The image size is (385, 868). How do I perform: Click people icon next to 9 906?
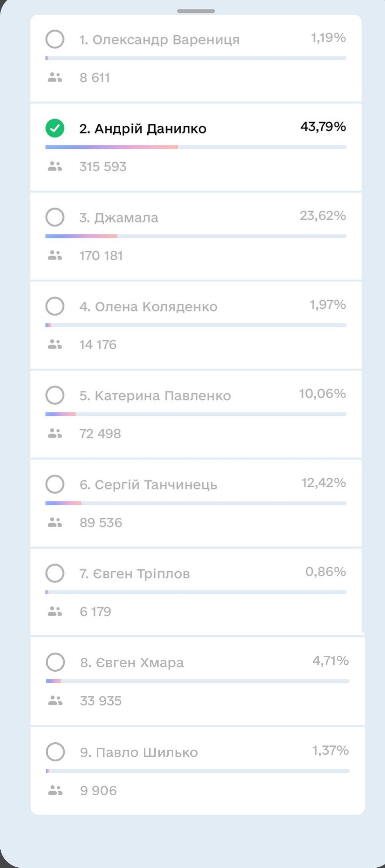[55, 790]
